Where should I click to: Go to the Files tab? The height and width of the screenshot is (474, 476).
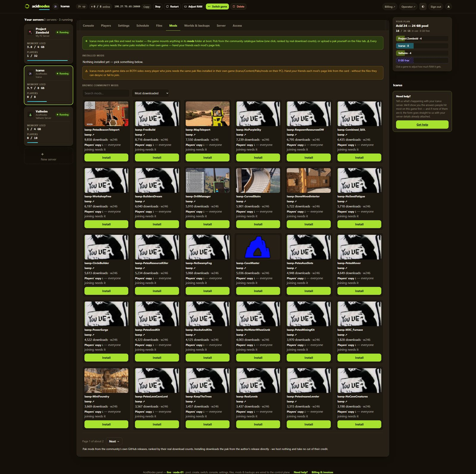pos(159,26)
